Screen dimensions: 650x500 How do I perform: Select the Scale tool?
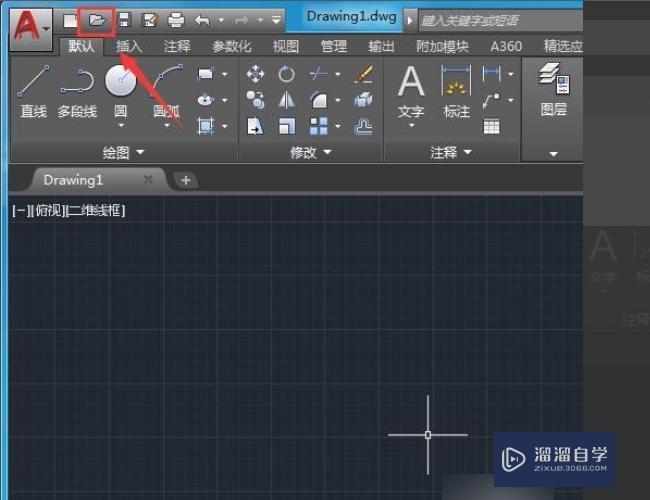286,126
